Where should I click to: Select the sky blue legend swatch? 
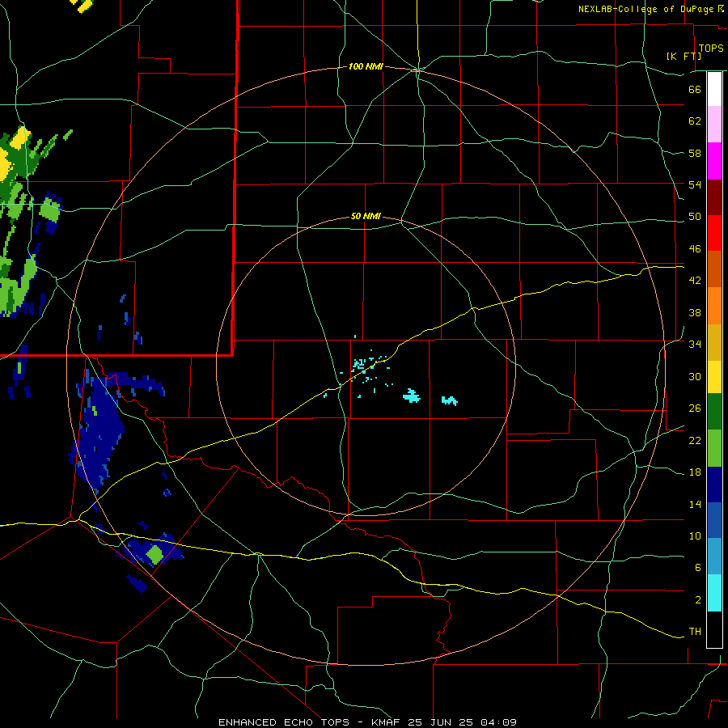click(714, 557)
